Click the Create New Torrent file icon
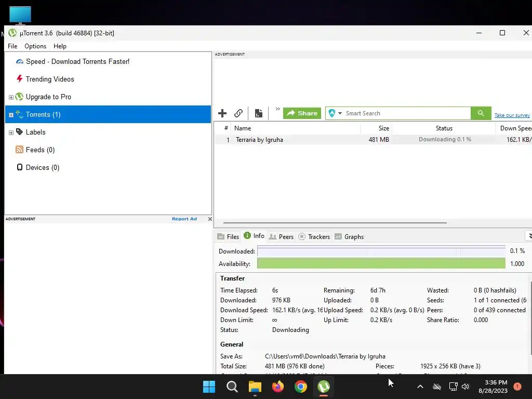 click(259, 113)
